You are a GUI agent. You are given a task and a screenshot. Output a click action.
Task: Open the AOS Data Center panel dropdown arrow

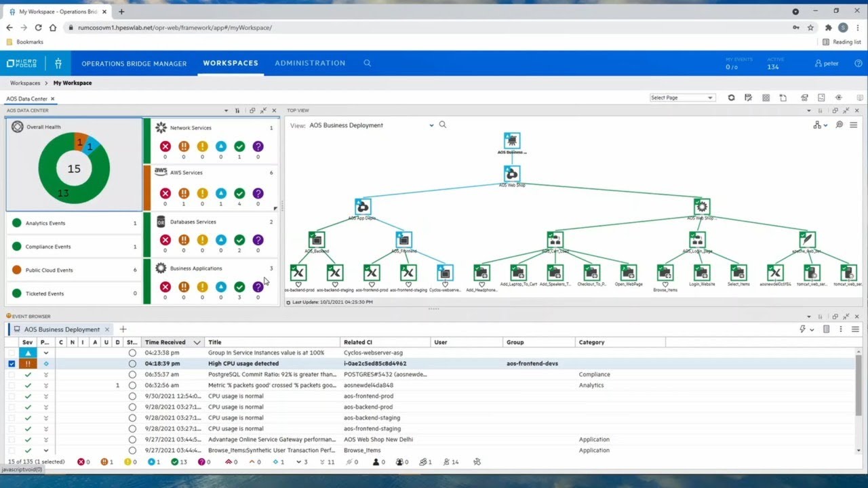coord(226,110)
